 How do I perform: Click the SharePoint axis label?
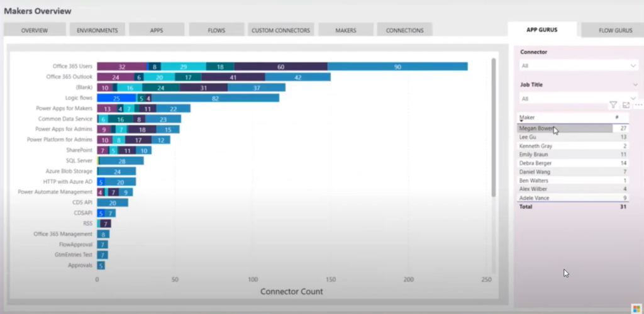click(x=79, y=150)
